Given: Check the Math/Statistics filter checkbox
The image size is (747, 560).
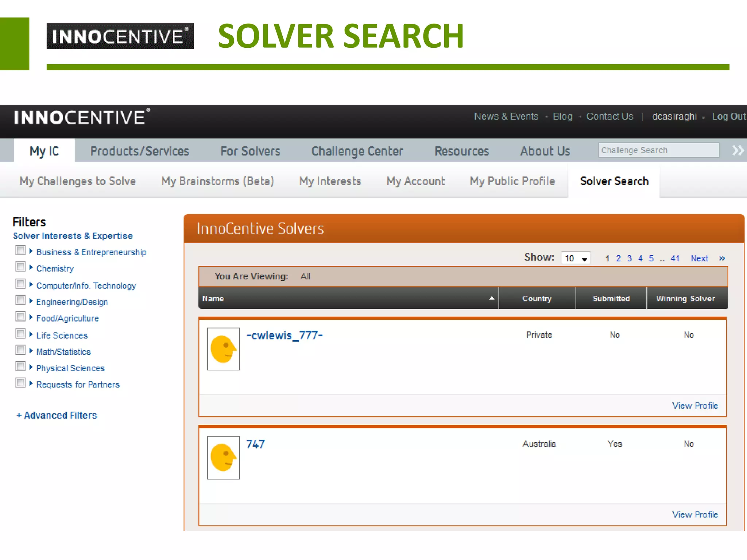Looking at the screenshot, I should [x=20, y=350].
